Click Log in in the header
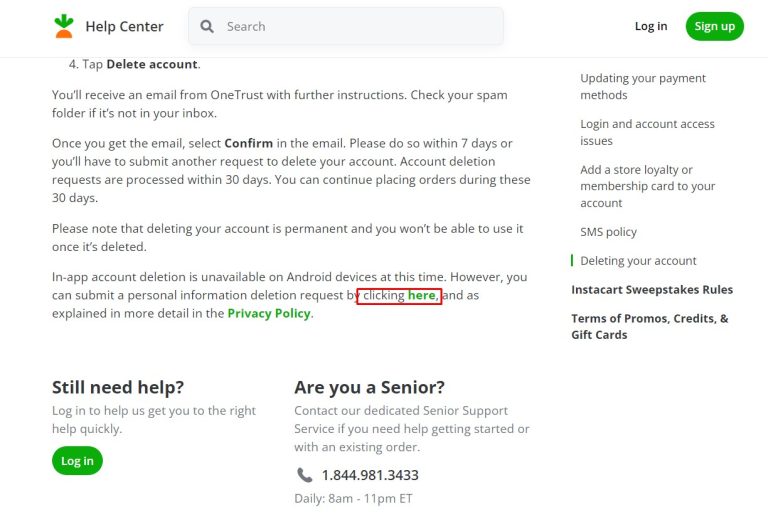768x519 pixels. pyautogui.click(x=651, y=26)
